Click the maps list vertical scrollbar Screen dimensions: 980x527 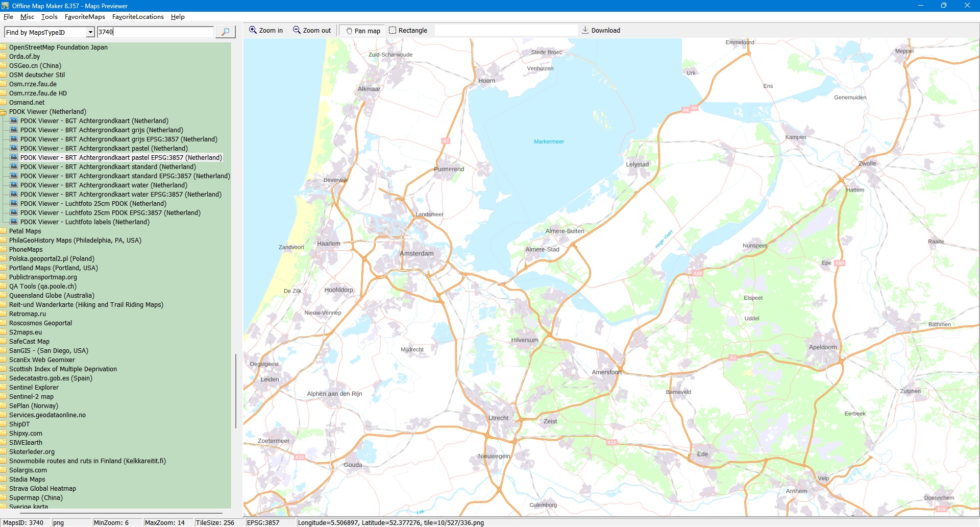click(235, 391)
